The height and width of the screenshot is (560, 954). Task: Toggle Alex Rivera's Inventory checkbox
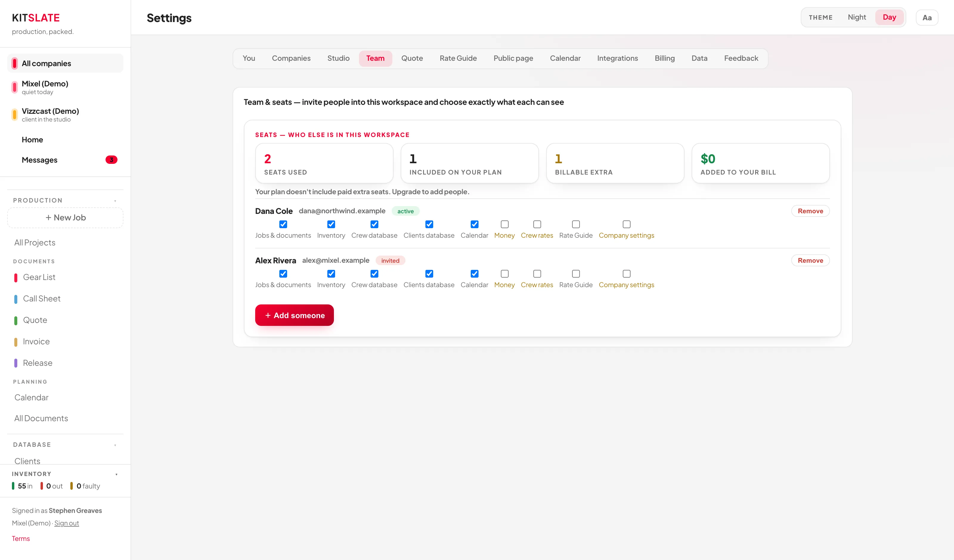coord(331,273)
